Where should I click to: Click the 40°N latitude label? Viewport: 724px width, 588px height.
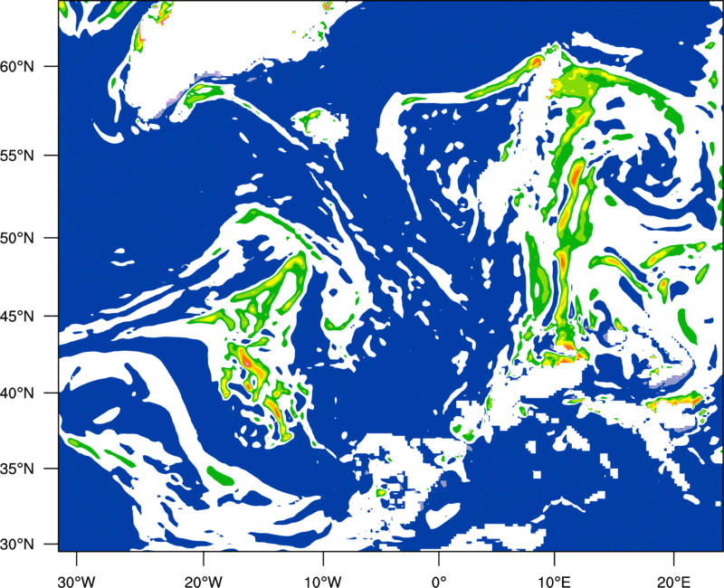(17, 394)
